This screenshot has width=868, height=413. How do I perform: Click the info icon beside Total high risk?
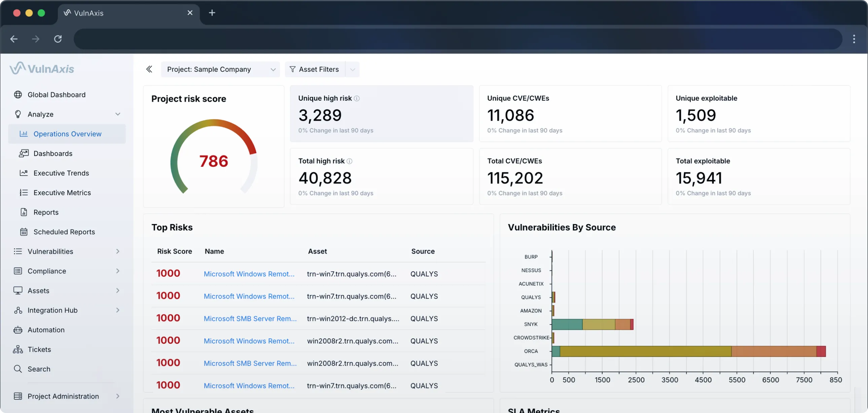click(x=350, y=161)
